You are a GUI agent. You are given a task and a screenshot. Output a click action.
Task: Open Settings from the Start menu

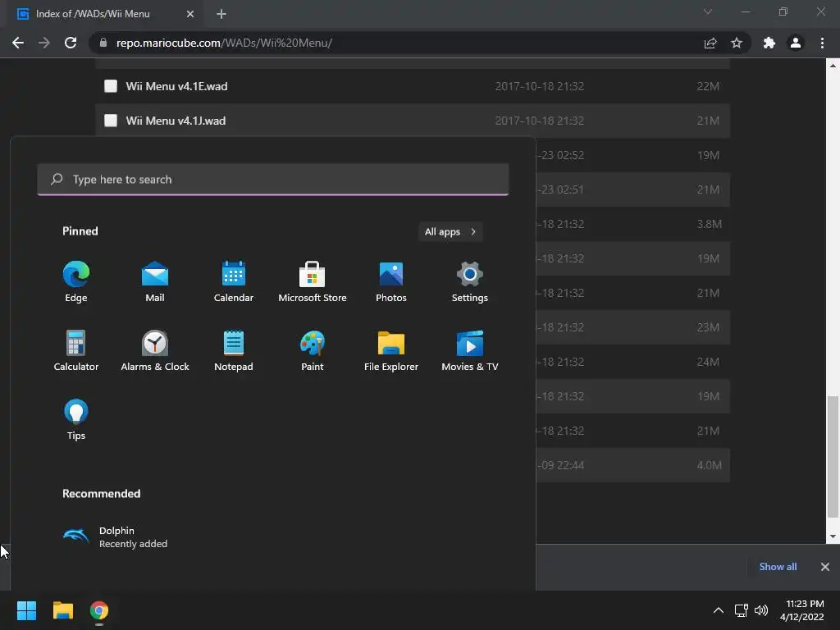tap(470, 282)
